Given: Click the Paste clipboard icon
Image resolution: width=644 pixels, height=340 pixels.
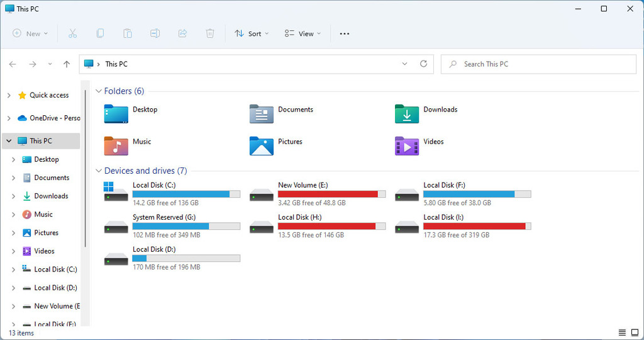Looking at the screenshot, I should click(x=127, y=33).
